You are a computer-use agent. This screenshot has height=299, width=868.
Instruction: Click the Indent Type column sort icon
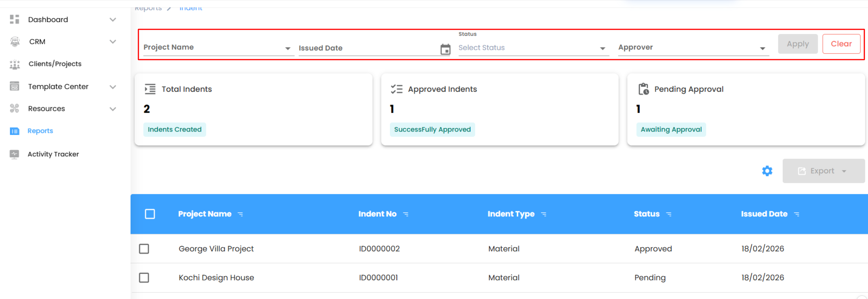[544, 214]
